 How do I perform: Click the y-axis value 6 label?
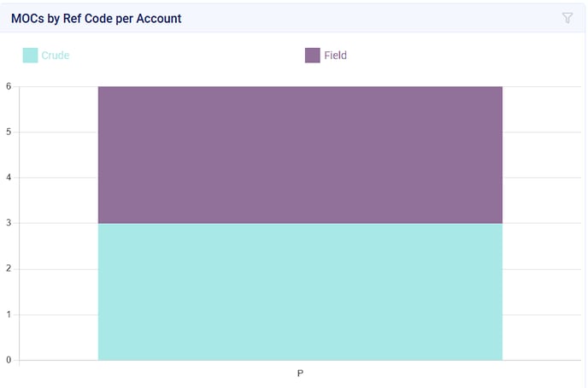[x=9, y=86]
